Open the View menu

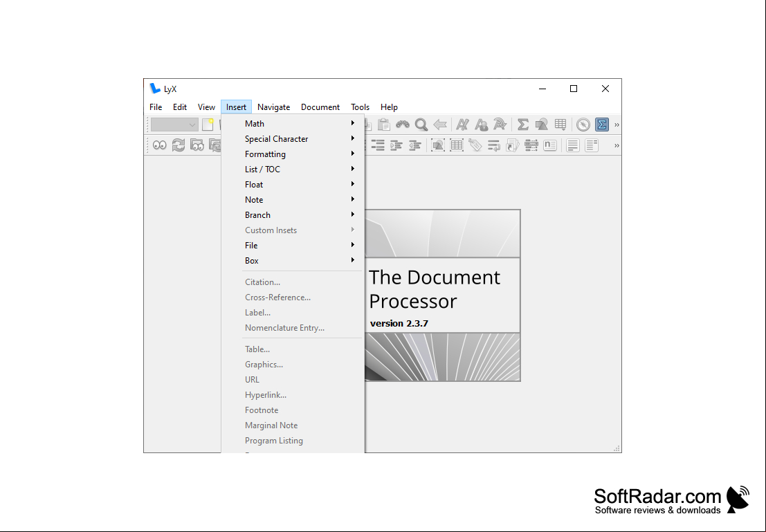[x=206, y=107]
